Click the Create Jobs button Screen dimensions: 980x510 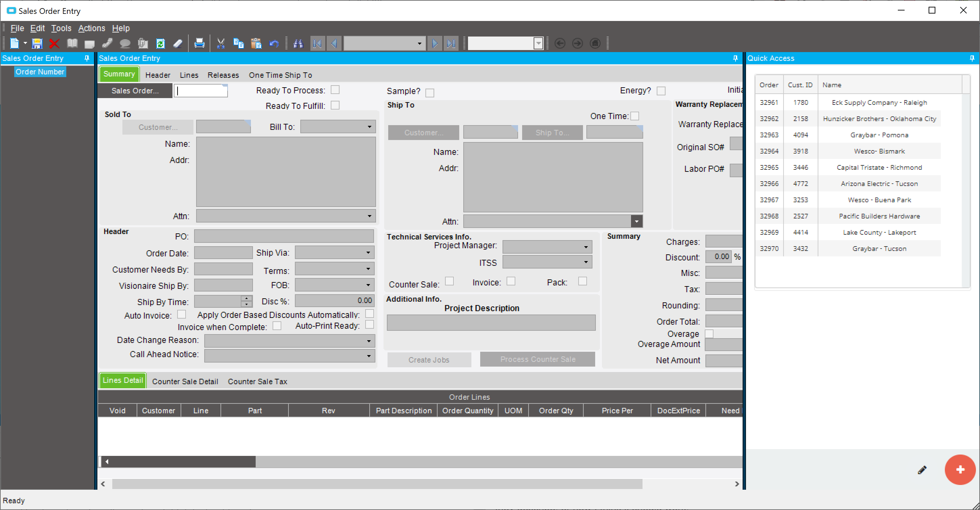(x=429, y=360)
